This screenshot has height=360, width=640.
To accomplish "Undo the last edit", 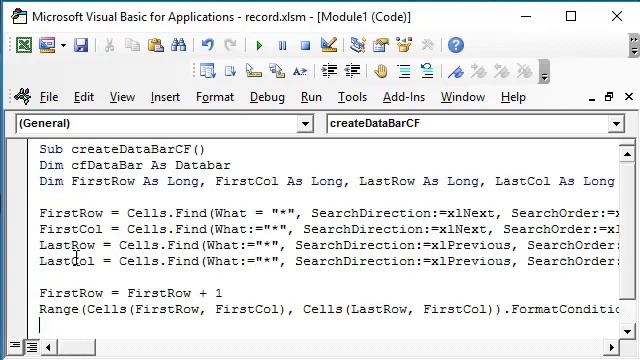I will click(x=207, y=45).
